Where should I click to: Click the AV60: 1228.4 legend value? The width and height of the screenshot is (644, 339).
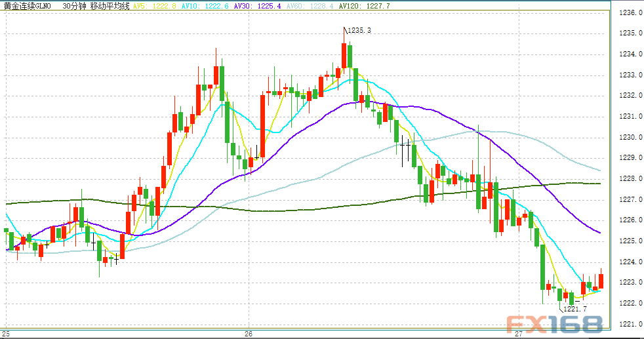[310, 6]
